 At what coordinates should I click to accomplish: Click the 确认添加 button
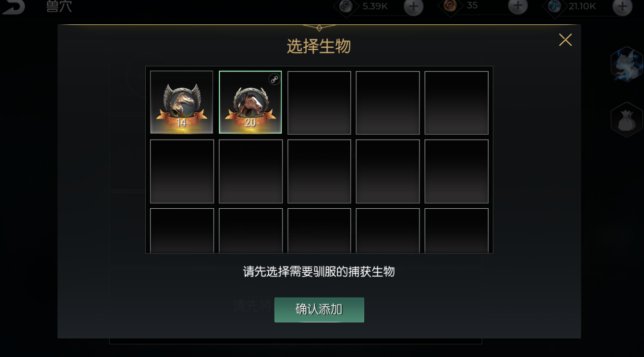(319, 310)
